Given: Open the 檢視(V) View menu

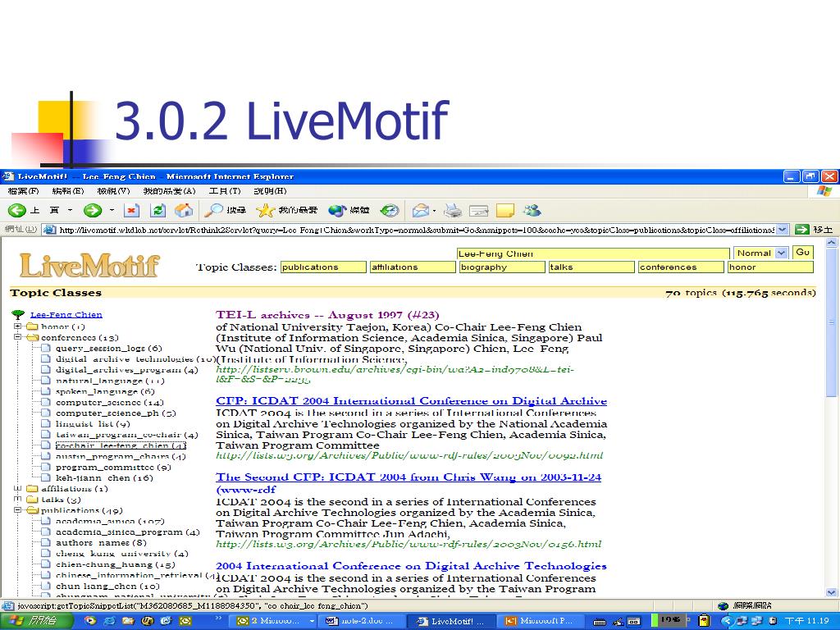Looking at the screenshot, I should coord(113,190).
